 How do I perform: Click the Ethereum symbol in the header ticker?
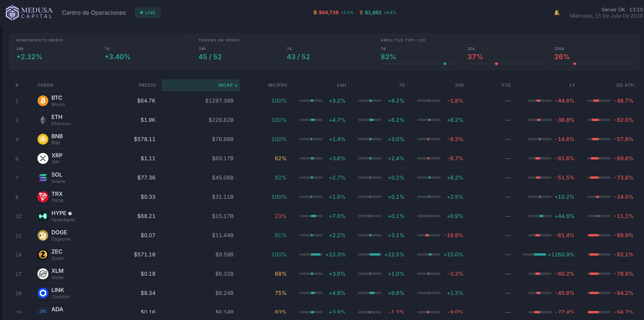tap(361, 13)
